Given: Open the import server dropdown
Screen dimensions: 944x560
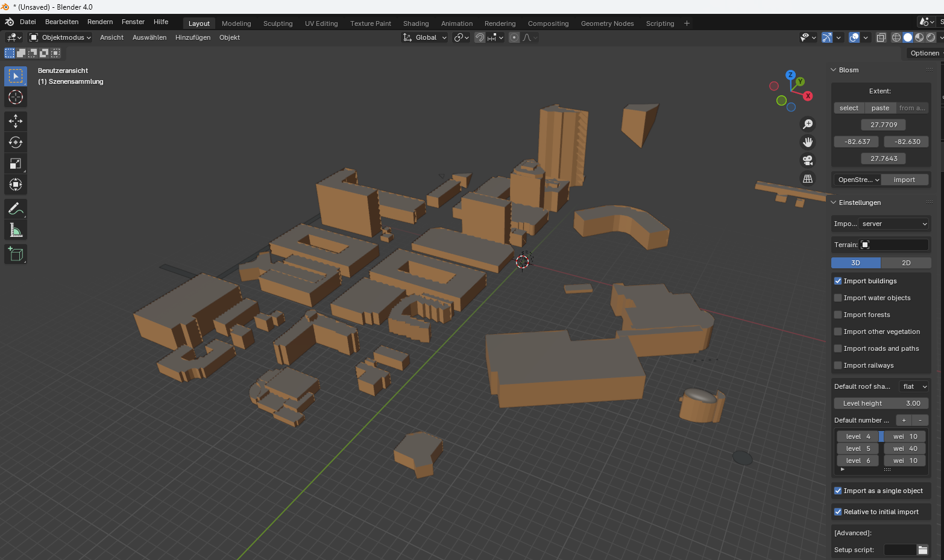Looking at the screenshot, I should [x=893, y=224].
